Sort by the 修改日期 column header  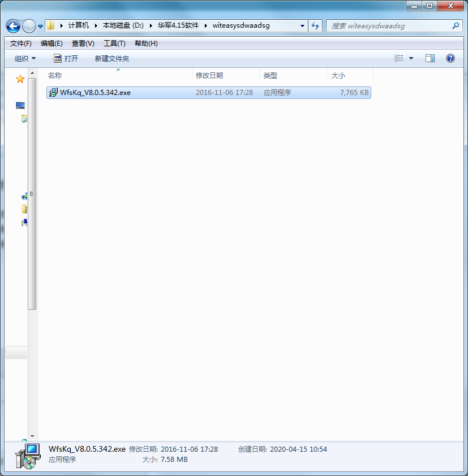[x=226, y=75]
